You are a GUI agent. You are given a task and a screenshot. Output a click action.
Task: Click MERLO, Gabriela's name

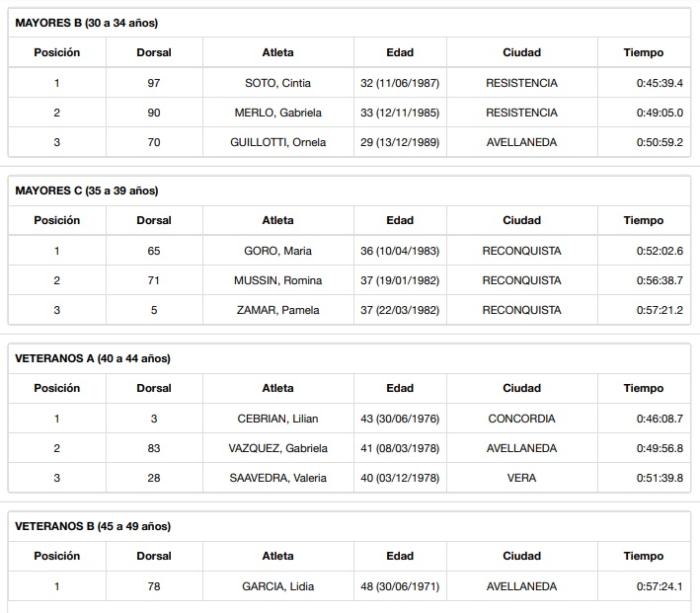point(277,113)
